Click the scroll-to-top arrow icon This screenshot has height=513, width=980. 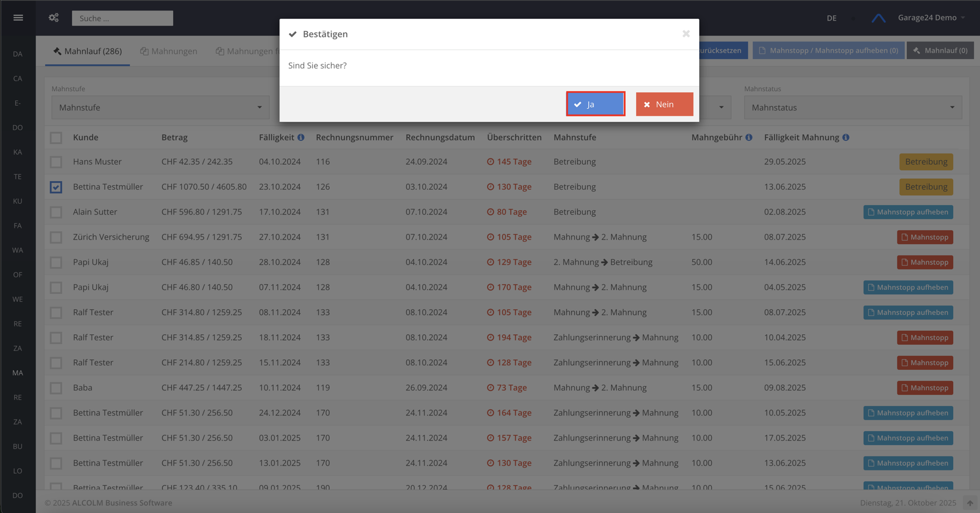tap(969, 502)
